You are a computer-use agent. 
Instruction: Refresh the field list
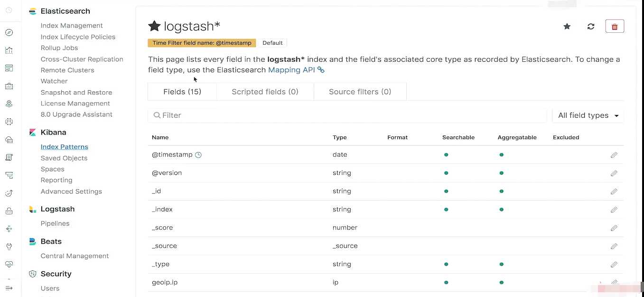(591, 27)
